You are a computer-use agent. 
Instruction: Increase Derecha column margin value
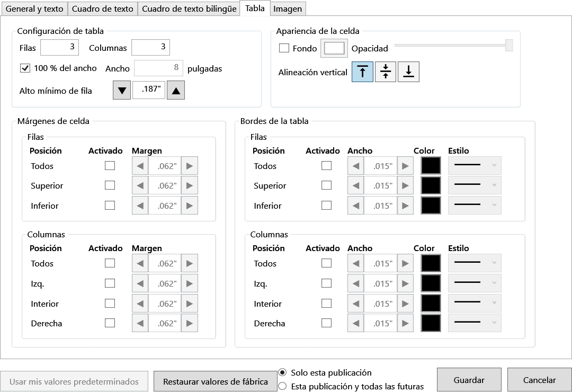(x=189, y=323)
